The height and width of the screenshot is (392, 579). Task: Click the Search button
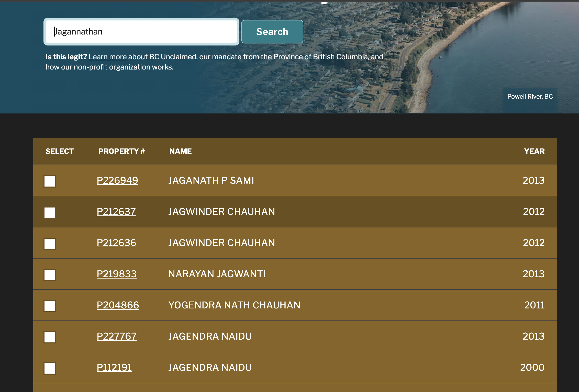(x=272, y=32)
